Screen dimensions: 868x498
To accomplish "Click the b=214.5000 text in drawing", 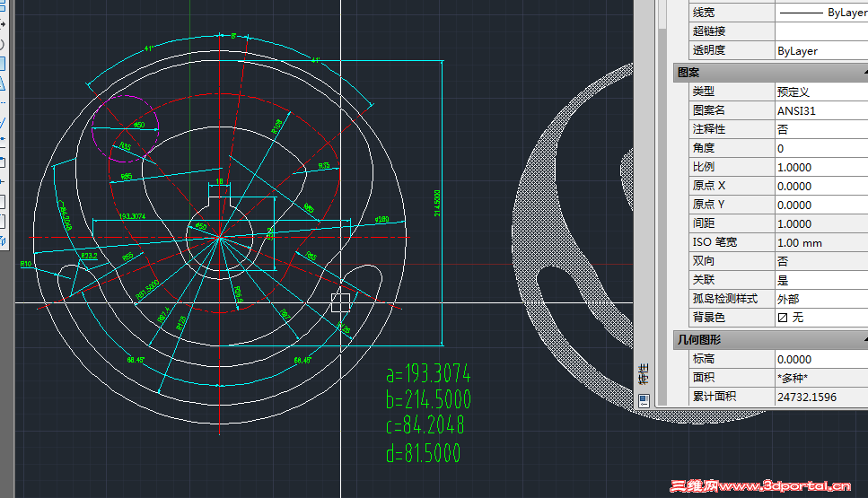I will 428,399.
